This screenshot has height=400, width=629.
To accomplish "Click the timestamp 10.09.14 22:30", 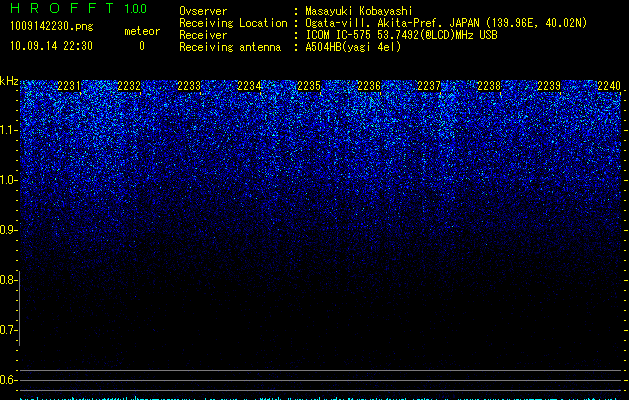I will 51,46.
